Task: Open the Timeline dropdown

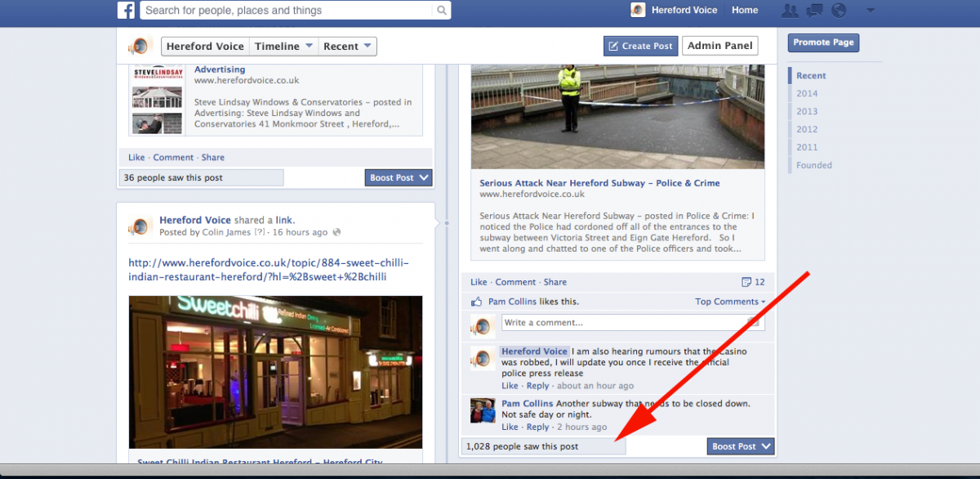Action: pos(283,47)
